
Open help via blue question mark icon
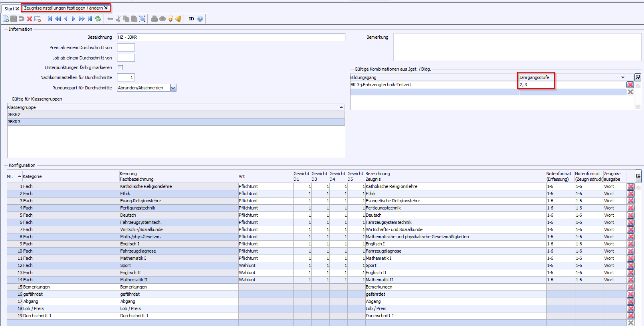point(200,19)
